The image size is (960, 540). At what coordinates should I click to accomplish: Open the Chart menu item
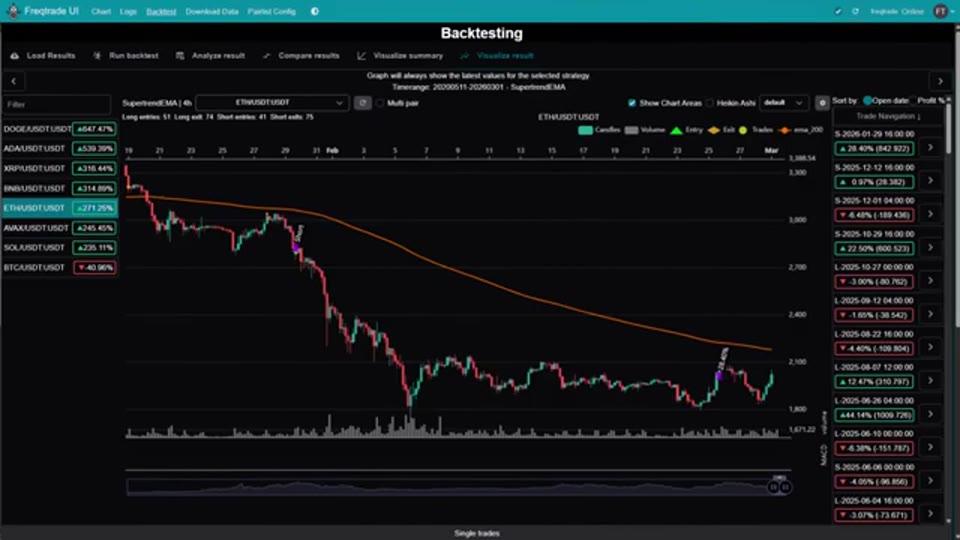(x=101, y=11)
